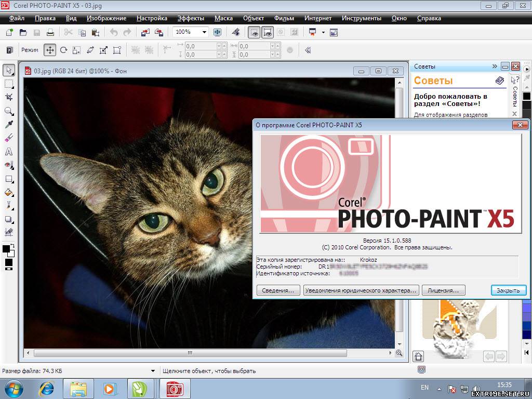The width and height of the screenshot is (532, 399).
Task: Select the Crop tool in toolbox
Action: [9, 97]
